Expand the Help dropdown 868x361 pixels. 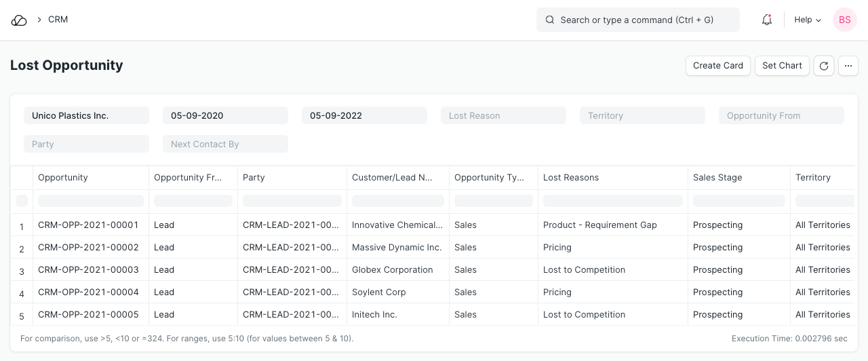click(808, 20)
